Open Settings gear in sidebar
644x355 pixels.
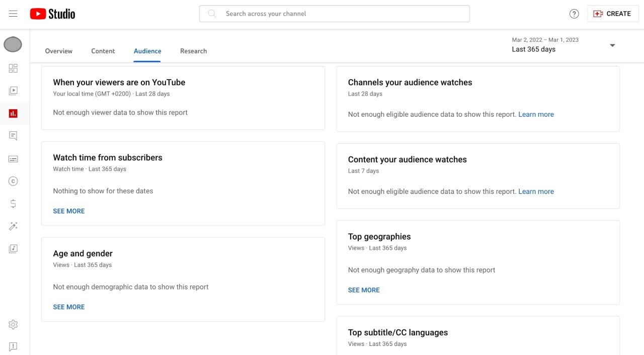pyautogui.click(x=13, y=325)
